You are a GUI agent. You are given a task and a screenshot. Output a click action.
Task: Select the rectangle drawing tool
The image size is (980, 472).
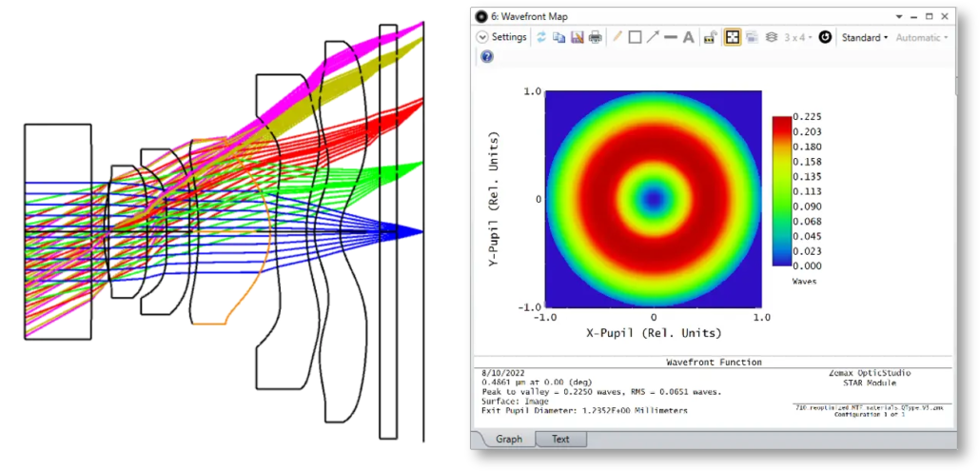pyautogui.click(x=635, y=37)
